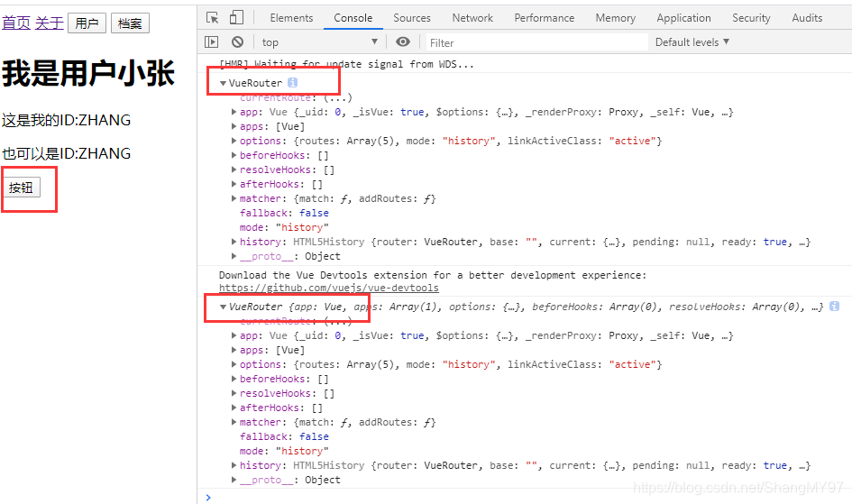Viewport: 852px width, 504px height.
Task: Activate the inspect element picker icon
Action: pyautogui.click(x=213, y=18)
